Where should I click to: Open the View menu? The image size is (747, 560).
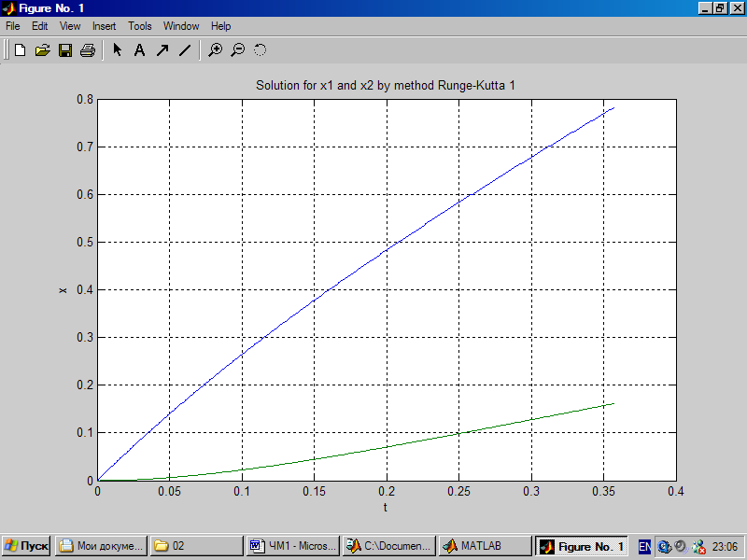click(x=69, y=26)
